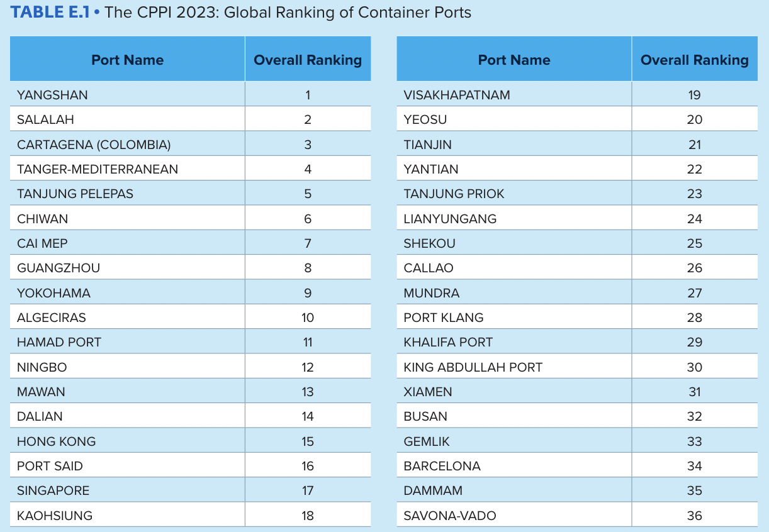
Task: Click the table title 'TABLE E.1'
Action: tap(50, 12)
